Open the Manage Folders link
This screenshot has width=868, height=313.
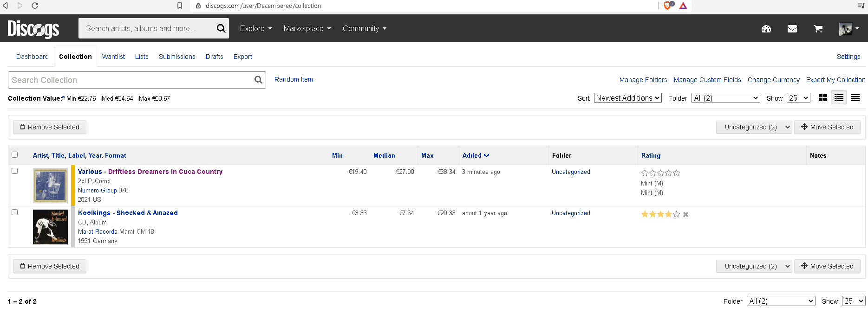pyautogui.click(x=643, y=80)
